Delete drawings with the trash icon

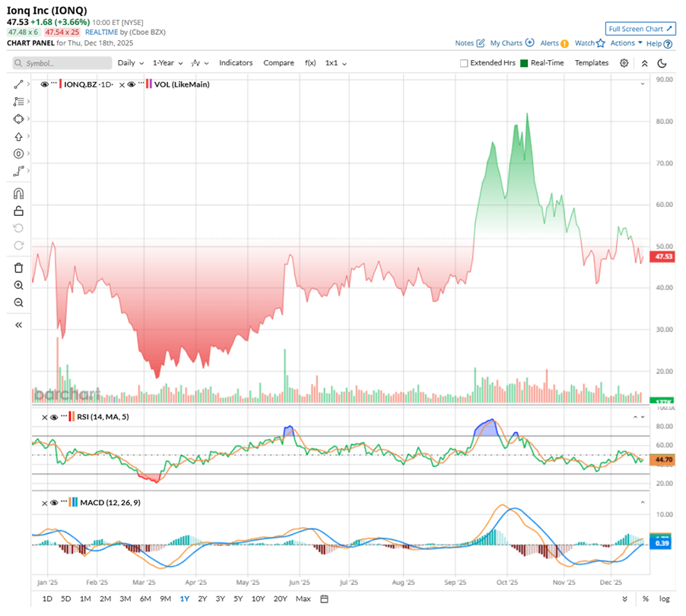[18, 268]
